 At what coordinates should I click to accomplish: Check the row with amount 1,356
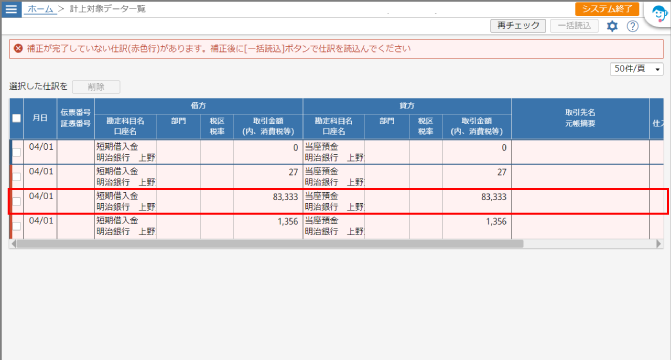(17, 226)
